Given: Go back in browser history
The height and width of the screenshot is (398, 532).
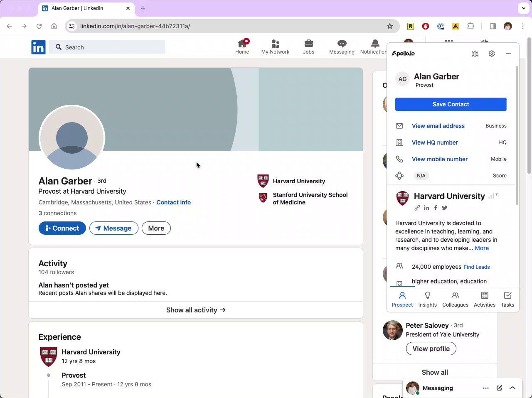Looking at the screenshot, I should click(9, 26).
